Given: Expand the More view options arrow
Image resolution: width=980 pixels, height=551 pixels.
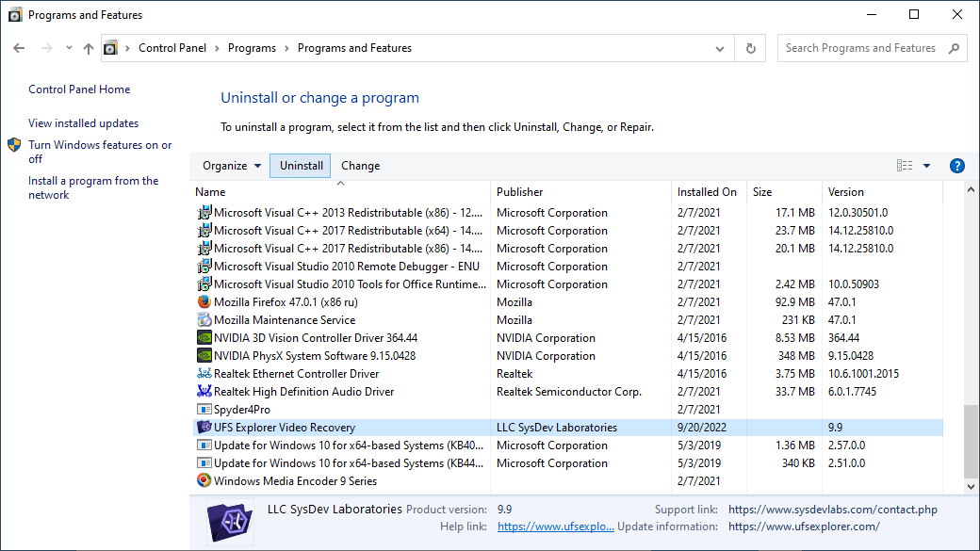Looking at the screenshot, I should click(x=927, y=166).
